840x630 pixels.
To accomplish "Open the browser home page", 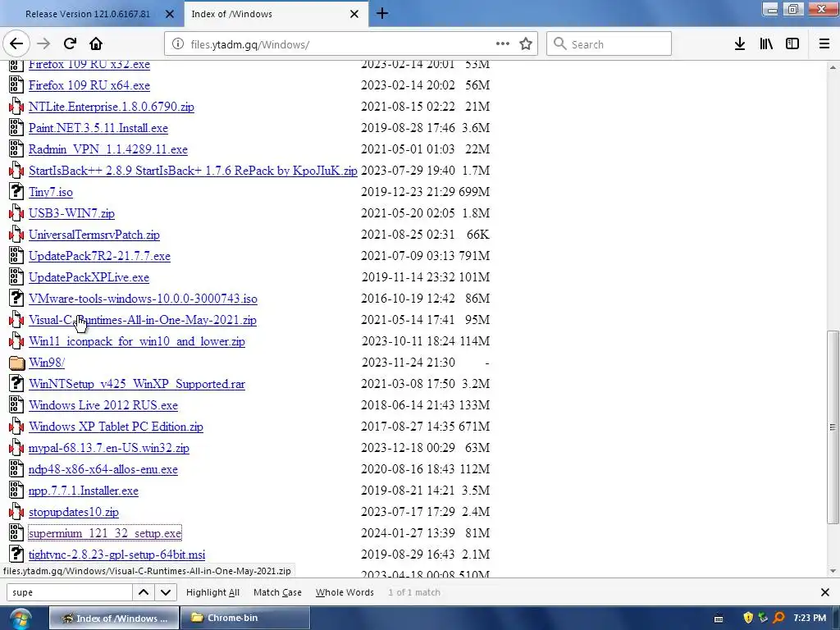I will 96,44.
